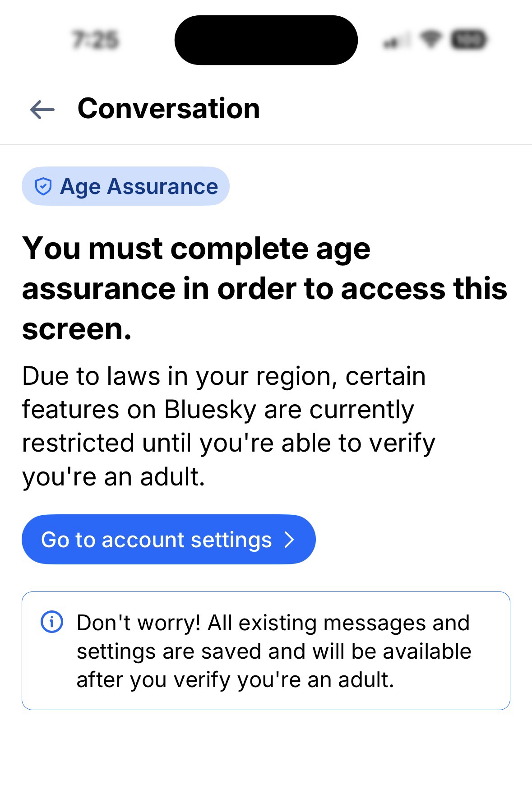Image resolution: width=532 pixels, height=799 pixels.
Task: Tap the black Dynamic Island pill
Action: pyautogui.click(x=266, y=40)
